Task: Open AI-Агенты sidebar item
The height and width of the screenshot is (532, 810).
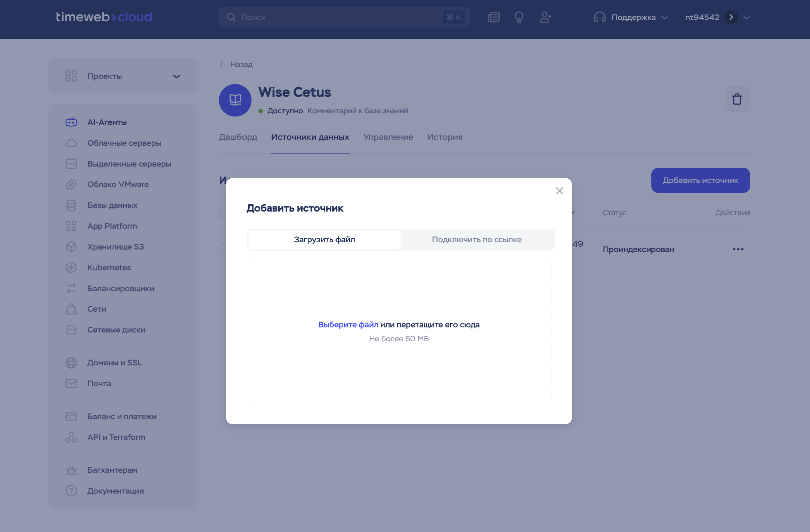Action: point(107,122)
